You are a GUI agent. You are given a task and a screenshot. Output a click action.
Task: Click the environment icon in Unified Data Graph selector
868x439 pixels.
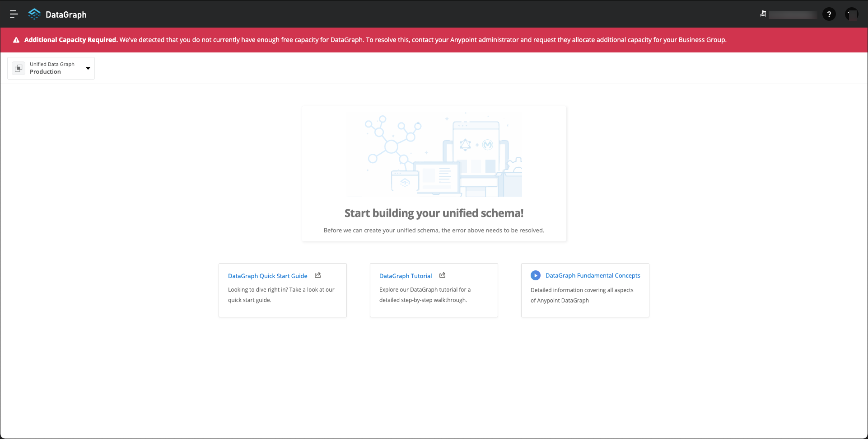19,68
